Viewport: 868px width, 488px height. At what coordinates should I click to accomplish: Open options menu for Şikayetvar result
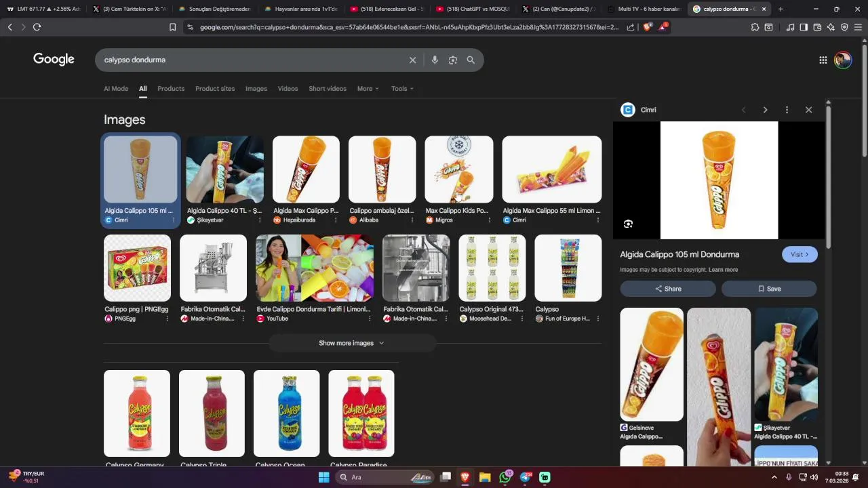[x=259, y=220]
